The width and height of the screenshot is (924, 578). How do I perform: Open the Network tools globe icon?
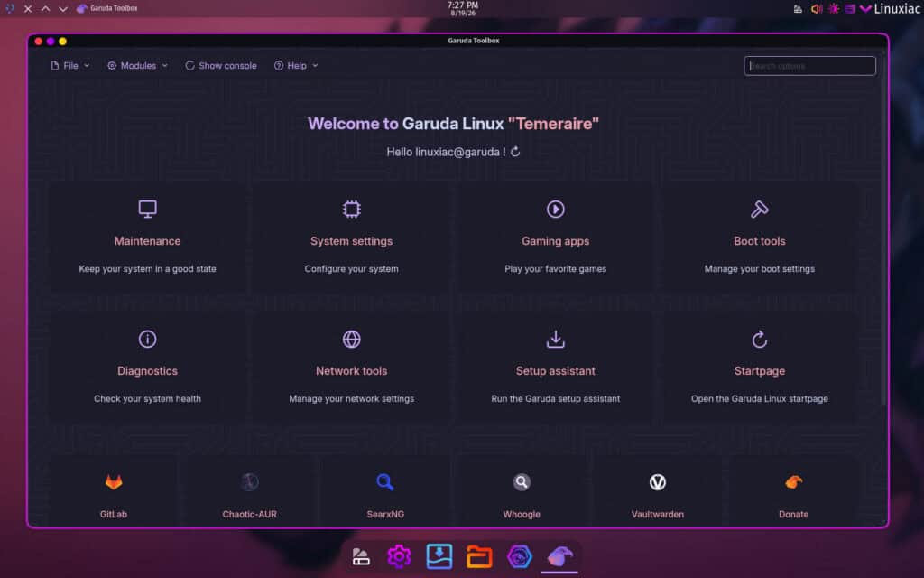(x=351, y=340)
